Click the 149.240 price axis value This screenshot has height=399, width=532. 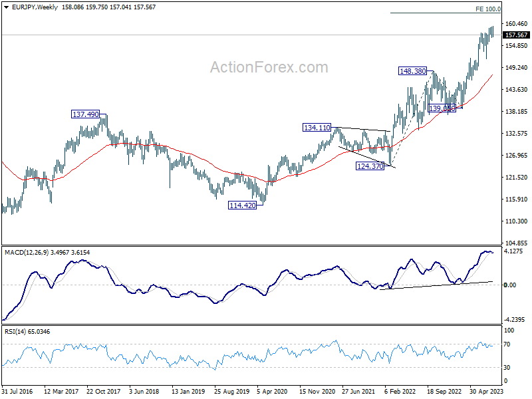(517, 68)
